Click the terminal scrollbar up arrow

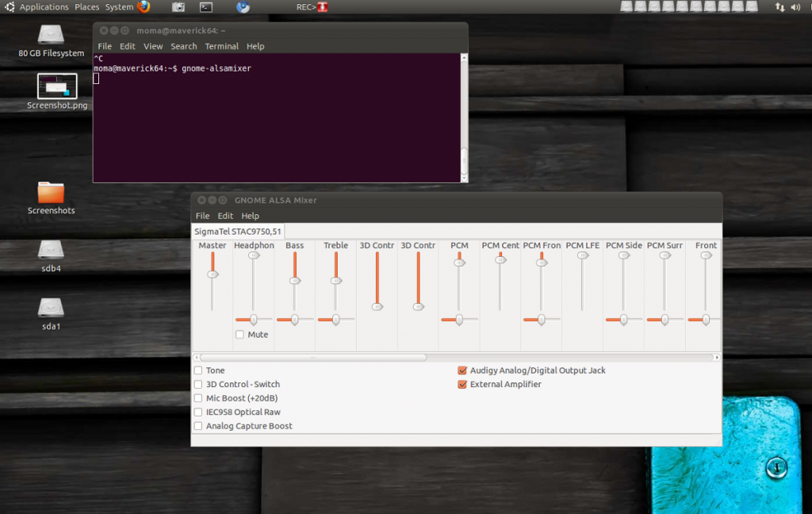pyautogui.click(x=464, y=58)
